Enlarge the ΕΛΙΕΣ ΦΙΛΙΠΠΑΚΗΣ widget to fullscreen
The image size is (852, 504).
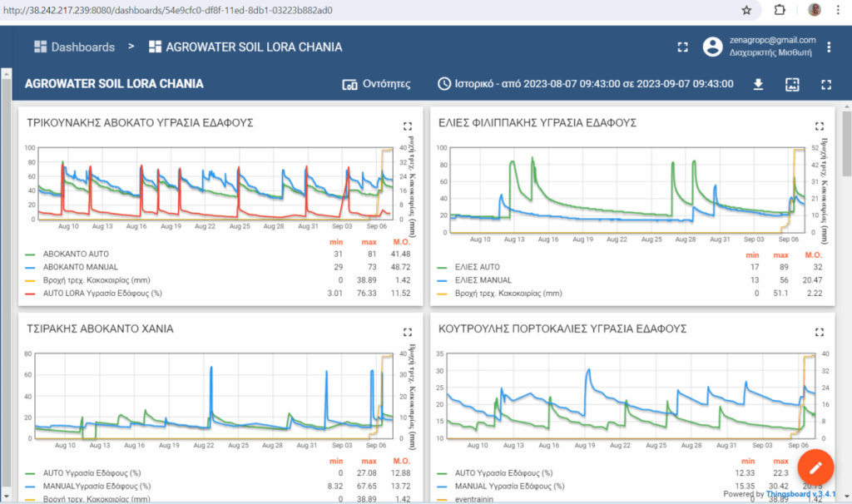(x=820, y=126)
